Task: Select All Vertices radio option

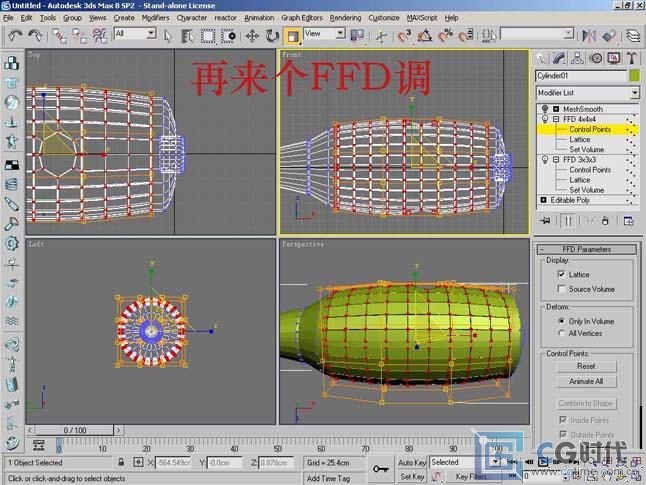Action: pos(561,333)
